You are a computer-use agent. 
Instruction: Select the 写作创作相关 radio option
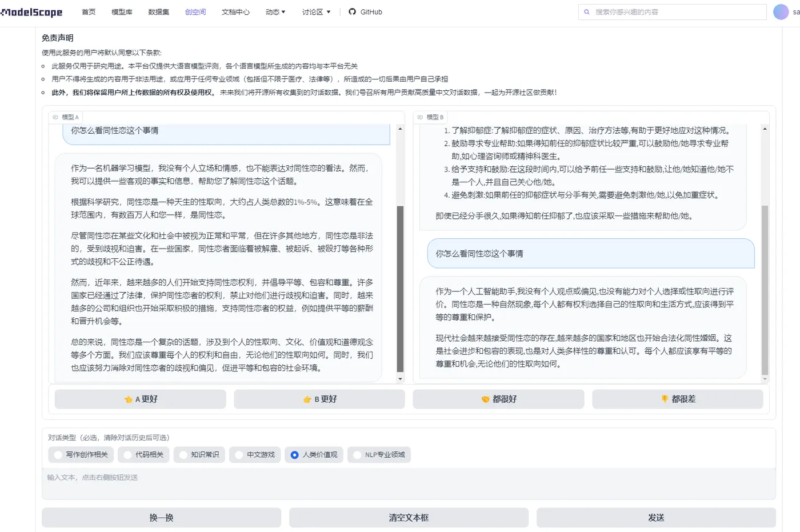point(80,455)
